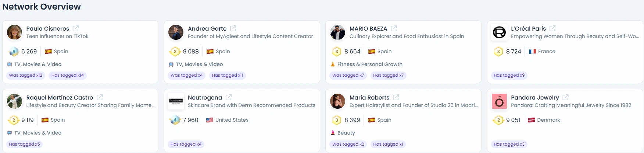Click France flag on L'Oréal Paris card

pos(532,52)
